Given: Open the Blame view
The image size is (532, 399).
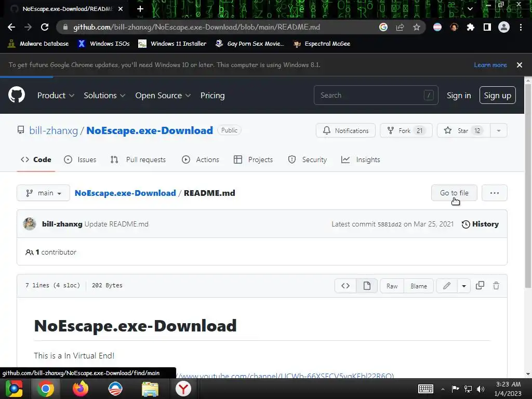Looking at the screenshot, I should point(419,286).
